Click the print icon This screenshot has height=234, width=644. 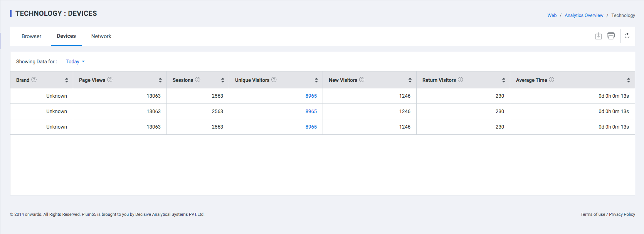[611, 36]
